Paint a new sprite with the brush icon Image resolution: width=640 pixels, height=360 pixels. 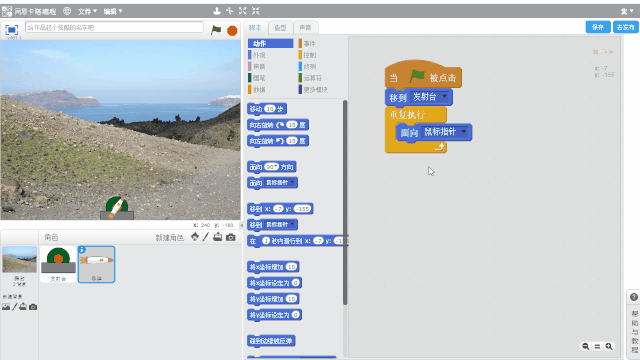point(206,237)
